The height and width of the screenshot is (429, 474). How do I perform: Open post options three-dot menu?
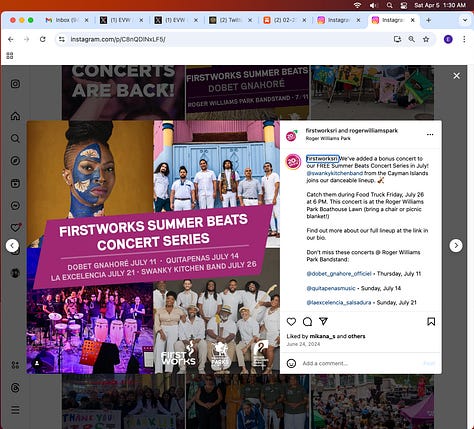click(x=430, y=134)
